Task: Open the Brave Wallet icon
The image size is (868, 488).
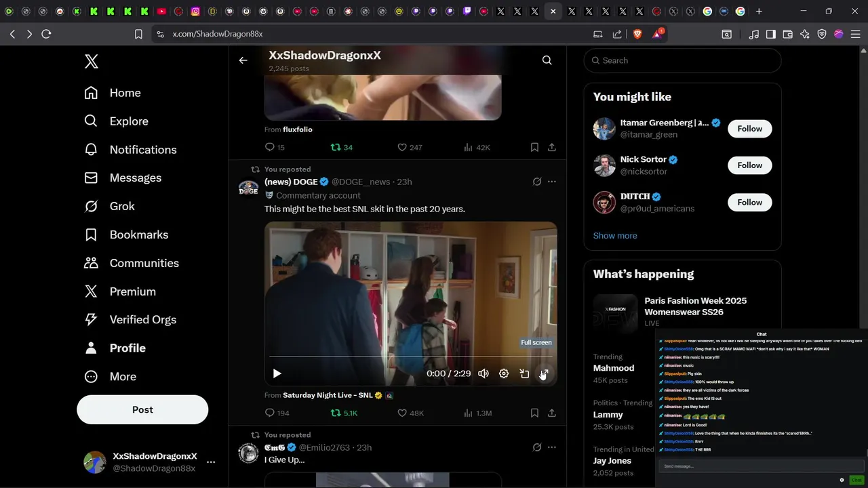Action: click(788, 34)
